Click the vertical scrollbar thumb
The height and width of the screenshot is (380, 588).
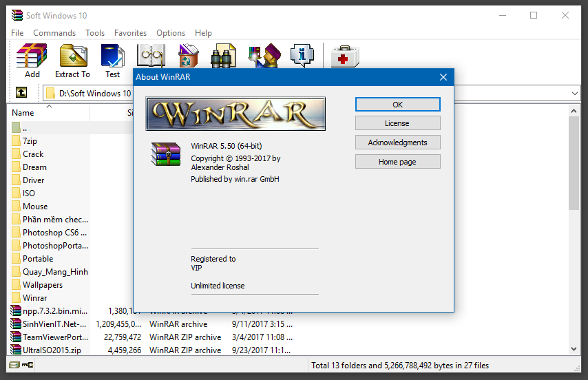(574, 163)
